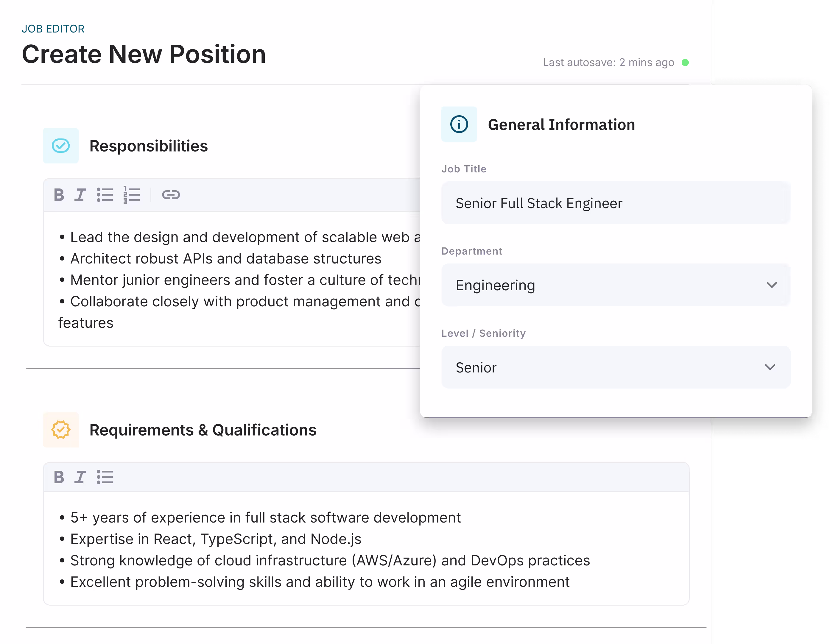Viewport: 830px width, 644px height.
Task: Click the General Information info icon
Action: pyautogui.click(x=459, y=124)
